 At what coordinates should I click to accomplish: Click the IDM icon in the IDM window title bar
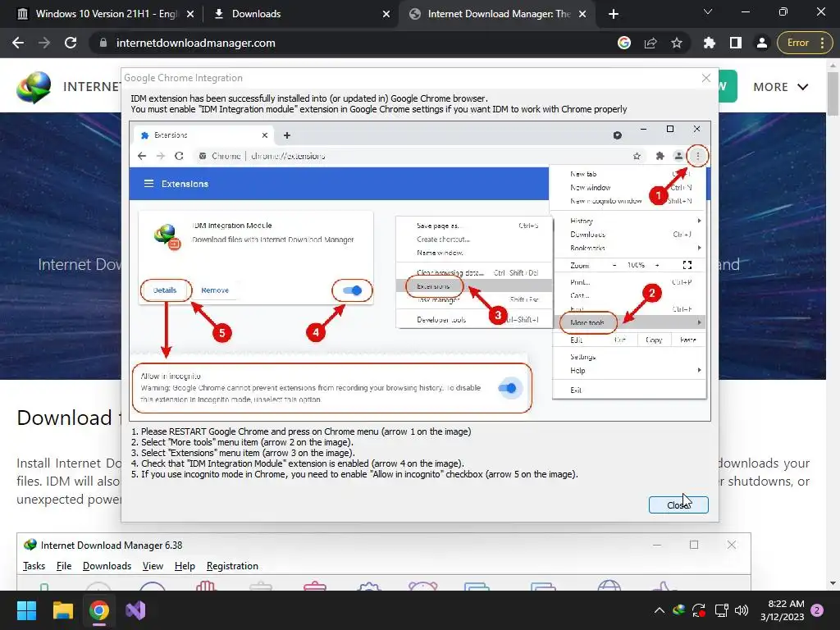[30, 545]
